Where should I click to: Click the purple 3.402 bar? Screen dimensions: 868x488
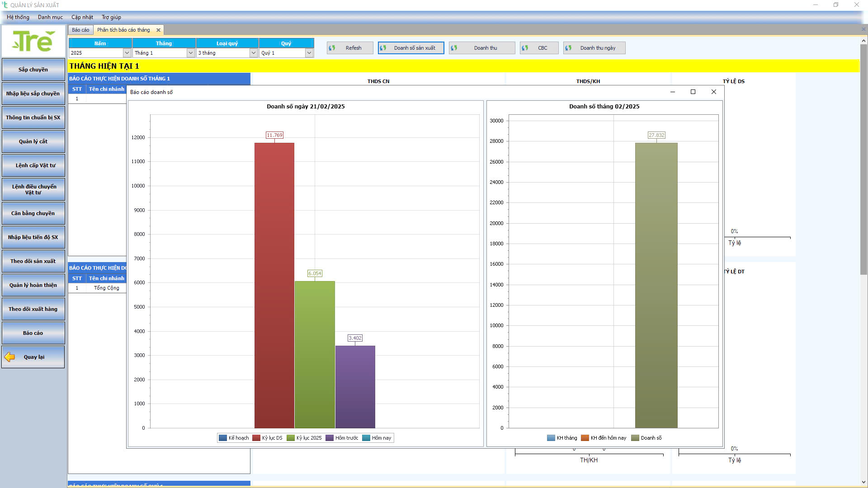[355, 387]
